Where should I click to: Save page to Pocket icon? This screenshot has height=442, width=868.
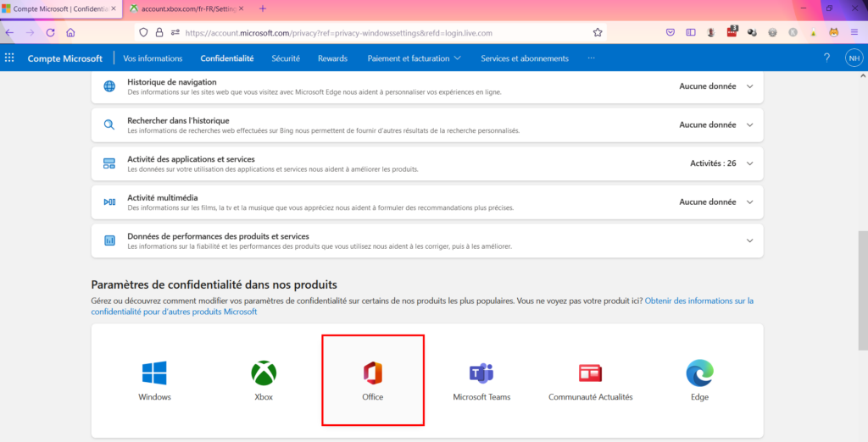[670, 33]
